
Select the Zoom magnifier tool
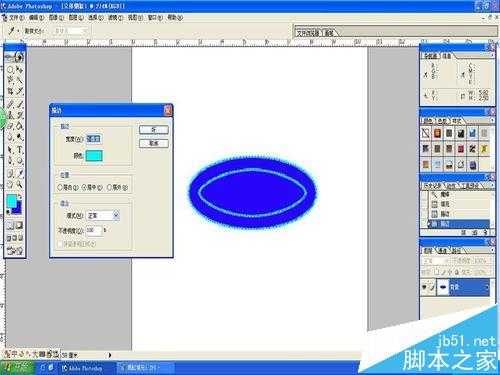click(19, 184)
